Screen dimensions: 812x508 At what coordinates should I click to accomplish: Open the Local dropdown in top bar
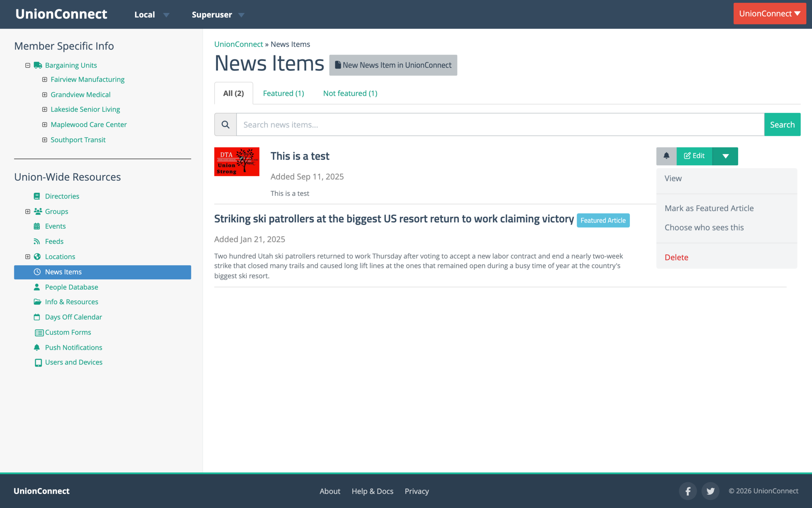(x=152, y=15)
